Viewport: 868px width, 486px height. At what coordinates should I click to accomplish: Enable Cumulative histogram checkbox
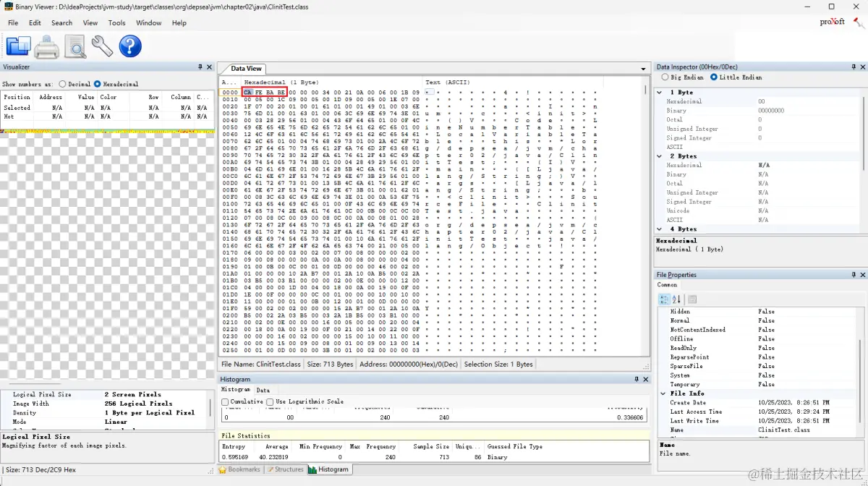243,401
